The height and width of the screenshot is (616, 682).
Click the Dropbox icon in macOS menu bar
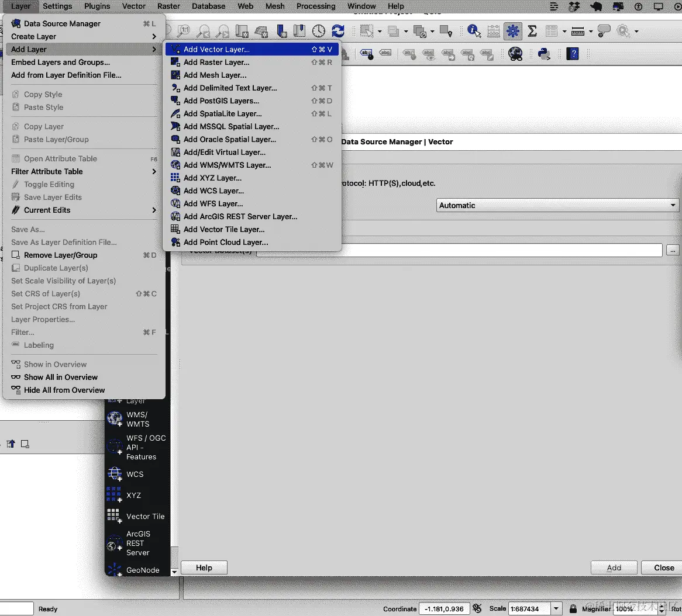pos(574,6)
